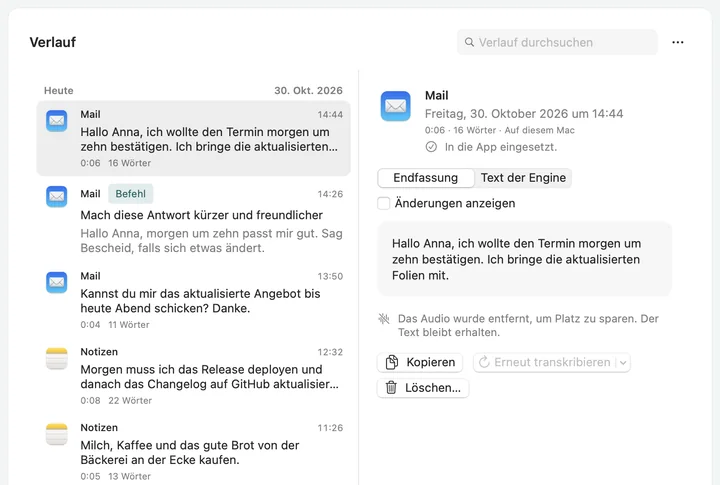
Task: Select the 'Kannst du mir das aktualisierte Angebot' entry
Action: tap(193, 300)
